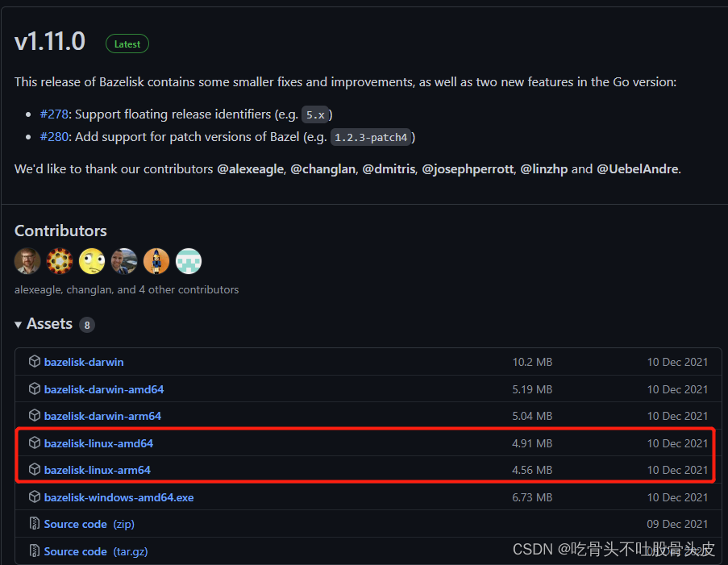The height and width of the screenshot is (565, 728).
Task: Click the 5.x inline code snippet
Action: [x=315, y=114]
